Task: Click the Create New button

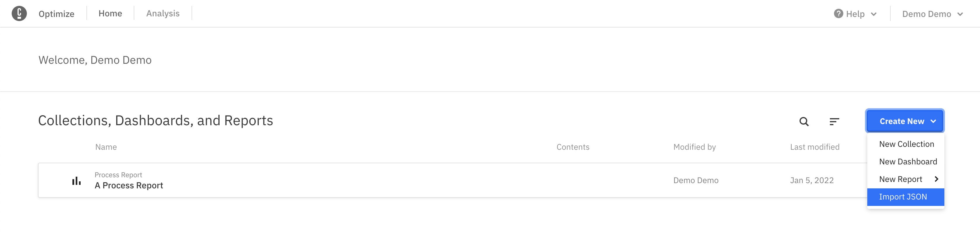Action: point(905,121)
